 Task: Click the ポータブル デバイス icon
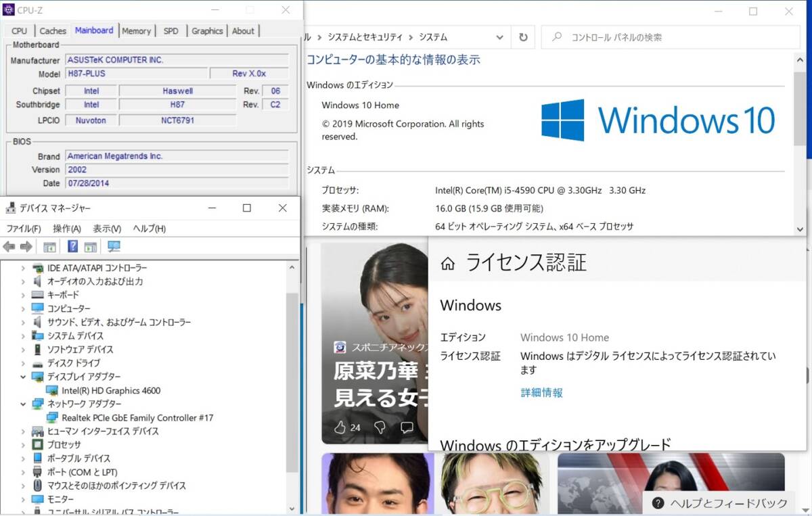[37, 458]
